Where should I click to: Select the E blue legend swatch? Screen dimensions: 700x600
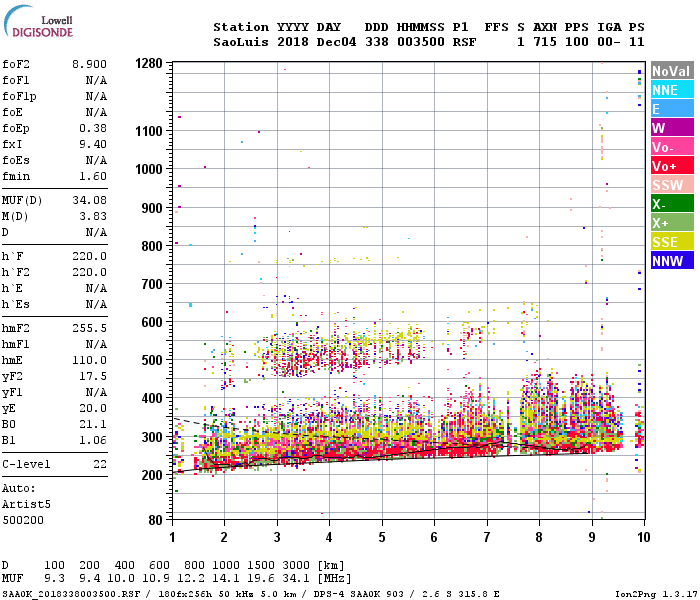point(672,109)
